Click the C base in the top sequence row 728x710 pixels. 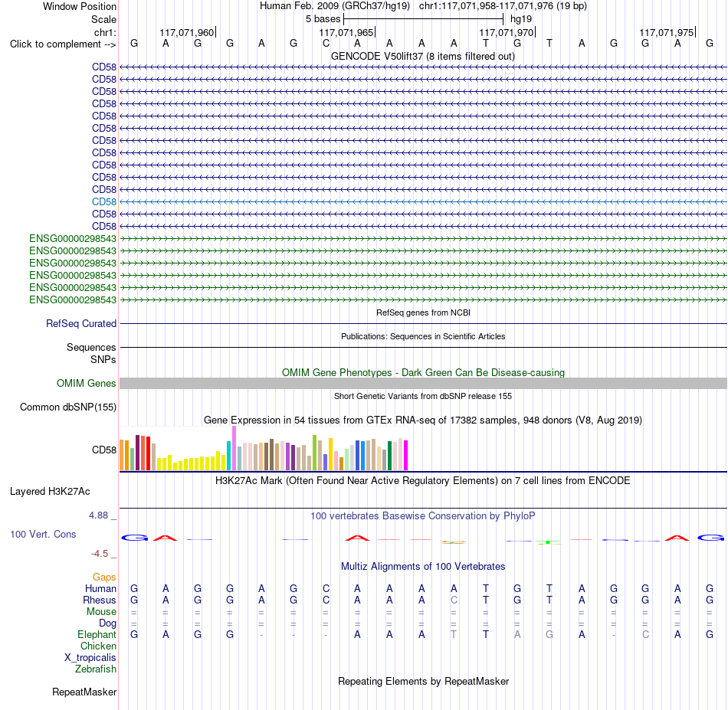pos(326,44)
